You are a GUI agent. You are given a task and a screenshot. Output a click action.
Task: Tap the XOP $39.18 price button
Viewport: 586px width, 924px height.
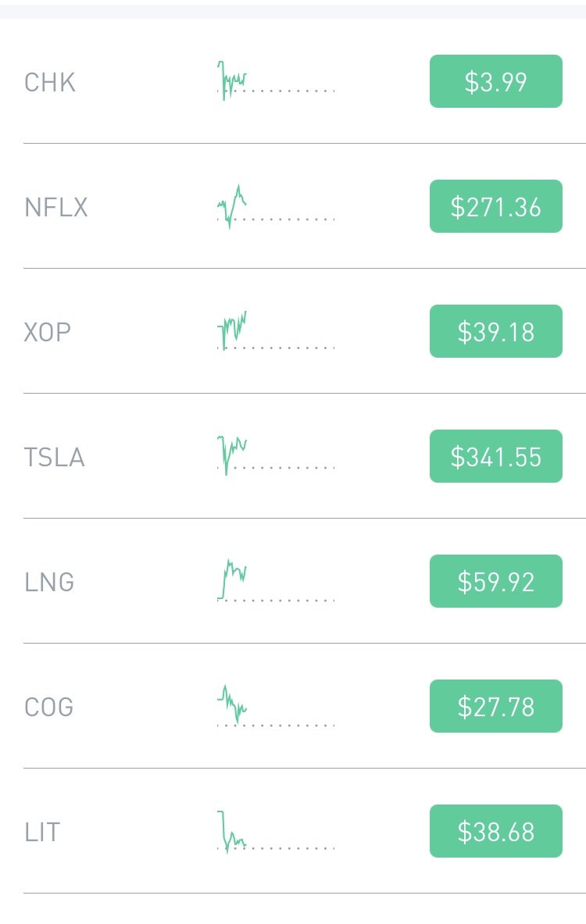(x=496, y=331)
